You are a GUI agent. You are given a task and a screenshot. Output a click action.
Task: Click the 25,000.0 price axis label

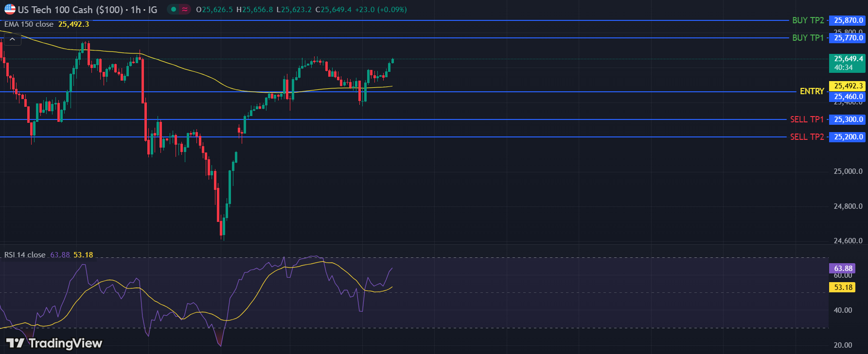pyautogui.click(x=848, y=171)
